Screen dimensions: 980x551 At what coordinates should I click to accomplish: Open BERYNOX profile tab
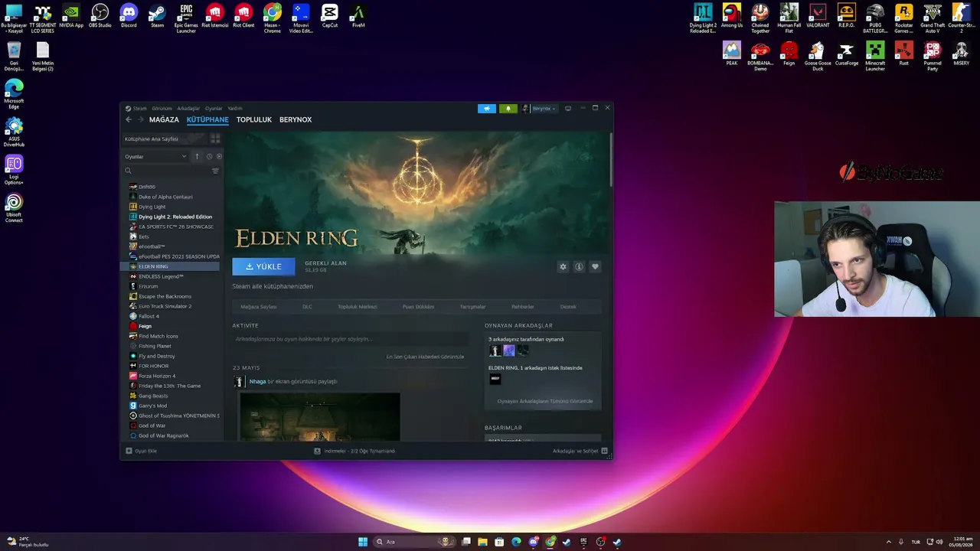click(x=296, y=119)
